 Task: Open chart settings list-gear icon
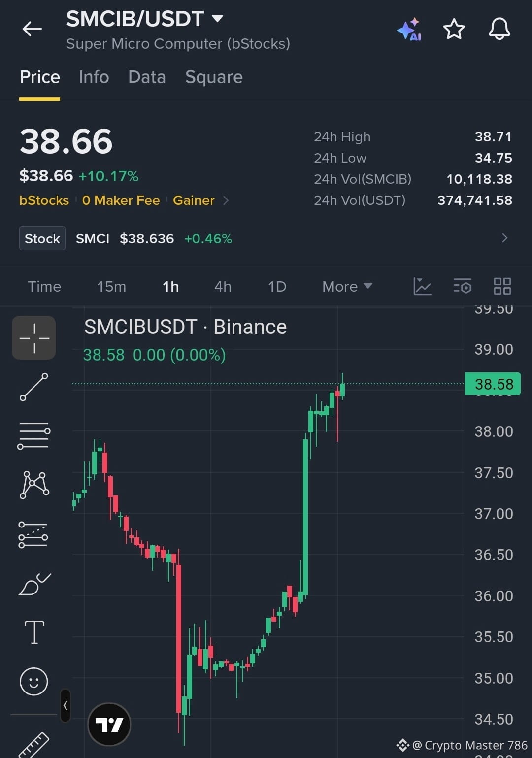click(462, 286)
